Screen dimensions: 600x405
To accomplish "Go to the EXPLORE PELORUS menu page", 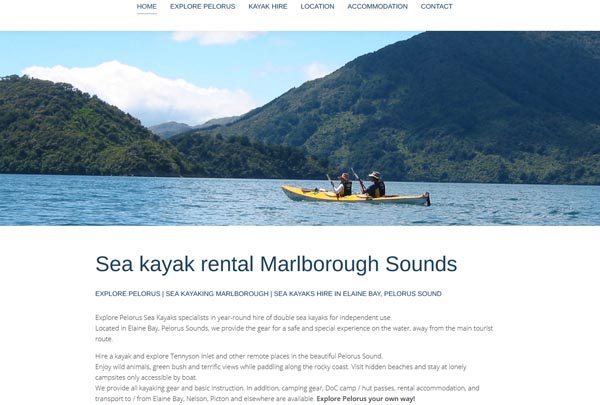I will point(202,7).
